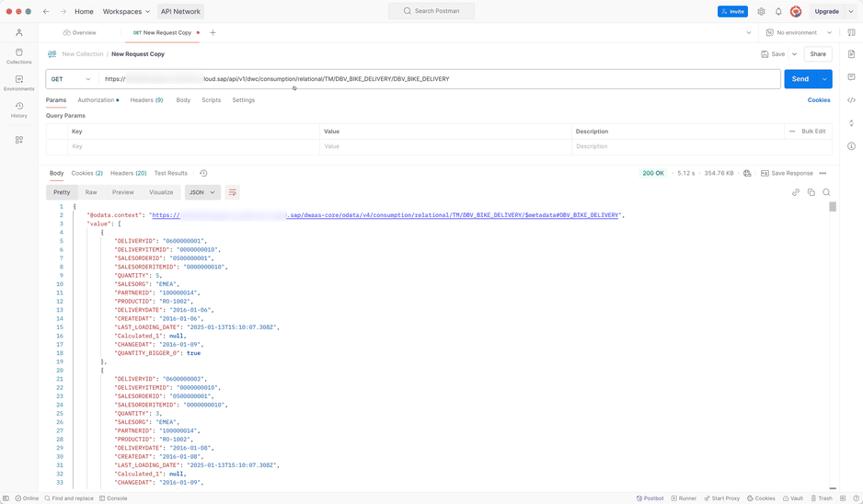Go back with the left arrow
Image resolution: width=863 pixels, height=504 pixels.
point(46,11)
